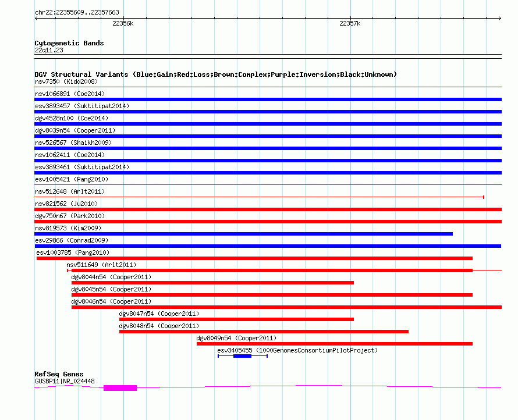Open the DGV Structural Variants track title
The image size is (518, 420).
click(215, 74)
